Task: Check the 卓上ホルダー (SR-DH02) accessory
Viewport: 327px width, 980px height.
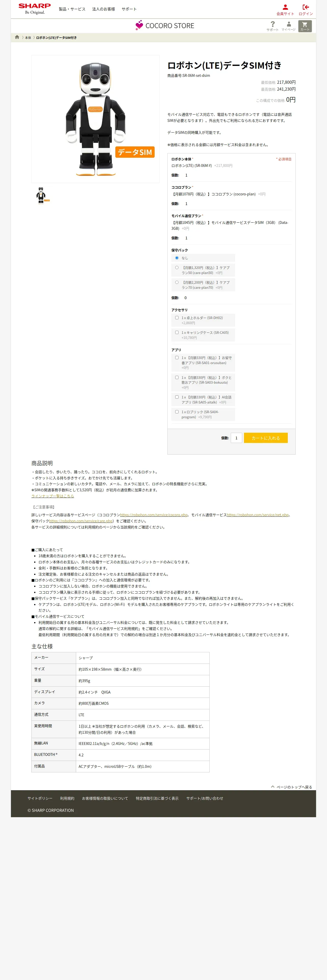Action: pos(177,318)
